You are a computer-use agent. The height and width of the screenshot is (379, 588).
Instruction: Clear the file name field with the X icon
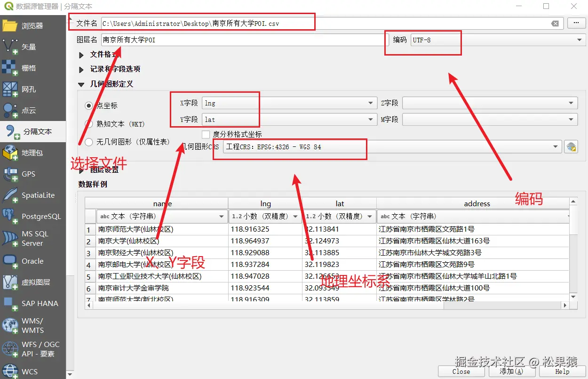[x=555, y=24]
